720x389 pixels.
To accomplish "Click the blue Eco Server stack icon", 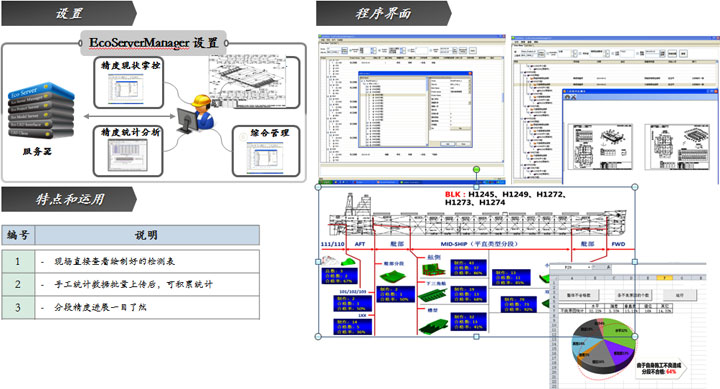I will [x=41, y=111].
